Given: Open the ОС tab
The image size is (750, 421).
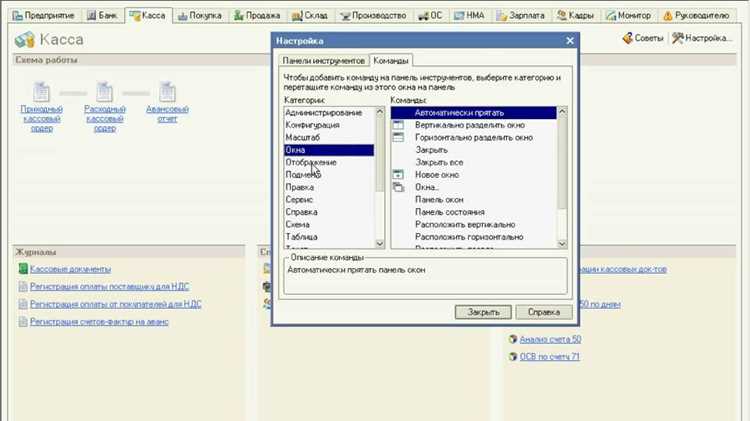Looking at the screenshot, I should [x=430, y=15].
